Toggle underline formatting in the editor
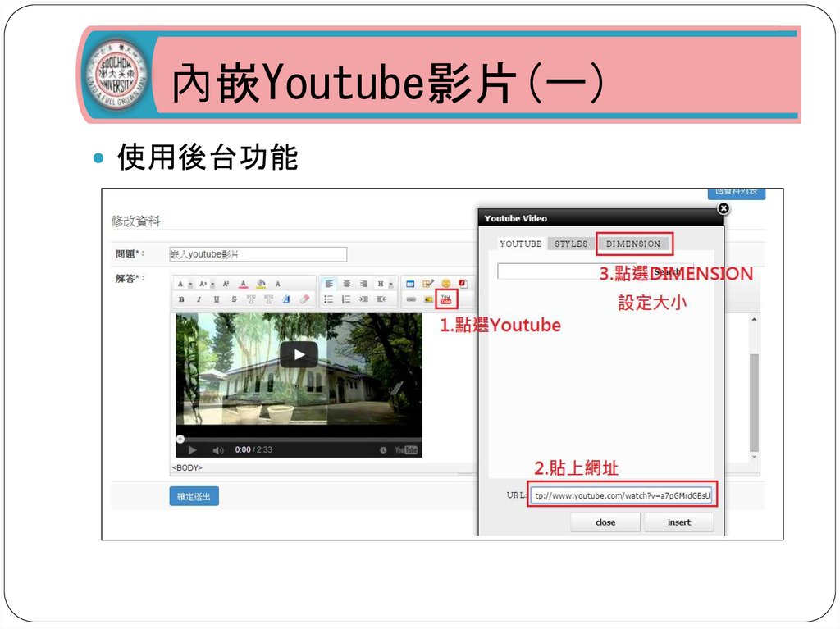Image resolution: width=840 pixels, height=629 pixels. [217, 299]
